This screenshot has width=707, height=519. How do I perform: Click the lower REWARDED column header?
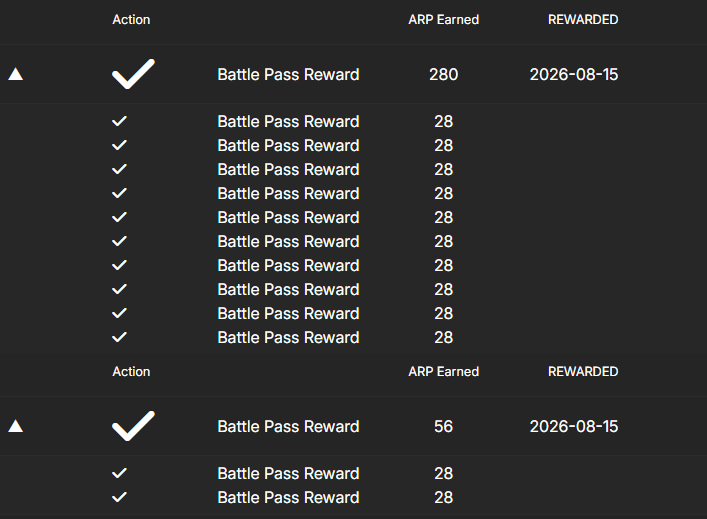coord(583,372)
